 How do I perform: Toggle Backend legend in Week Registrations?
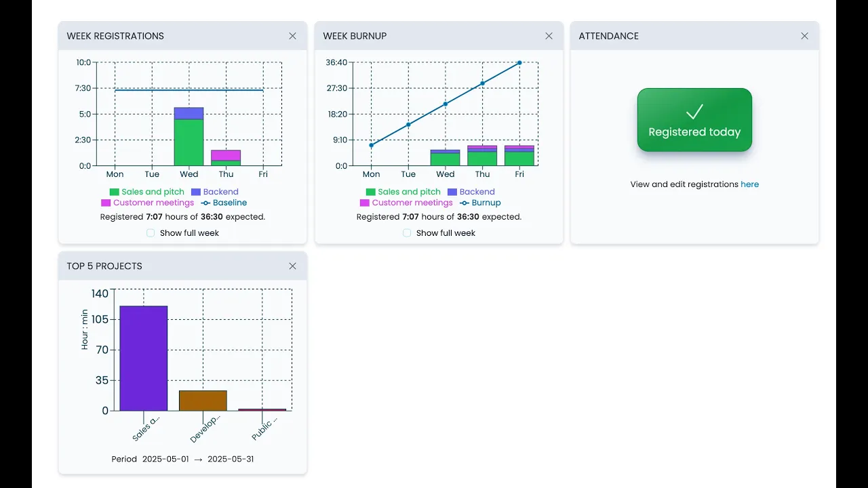click(214, 192)
